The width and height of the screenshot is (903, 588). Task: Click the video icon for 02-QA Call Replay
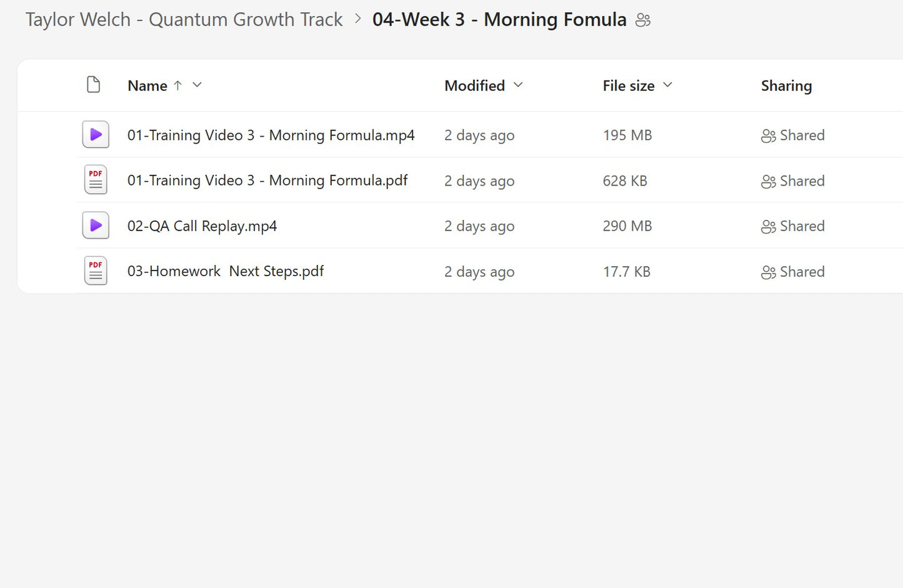point(95,225)
